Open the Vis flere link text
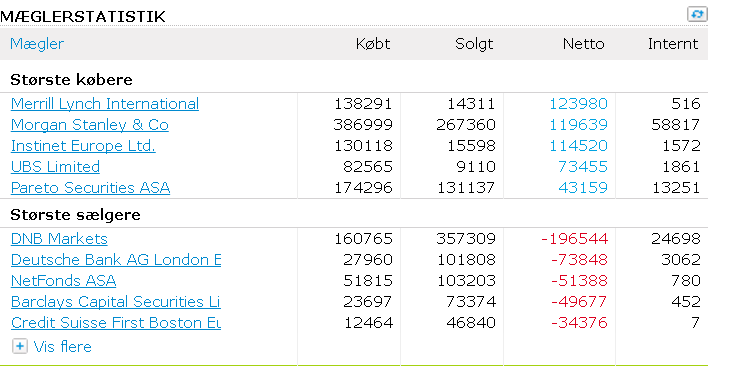733x367 pixels. [63, 346]
